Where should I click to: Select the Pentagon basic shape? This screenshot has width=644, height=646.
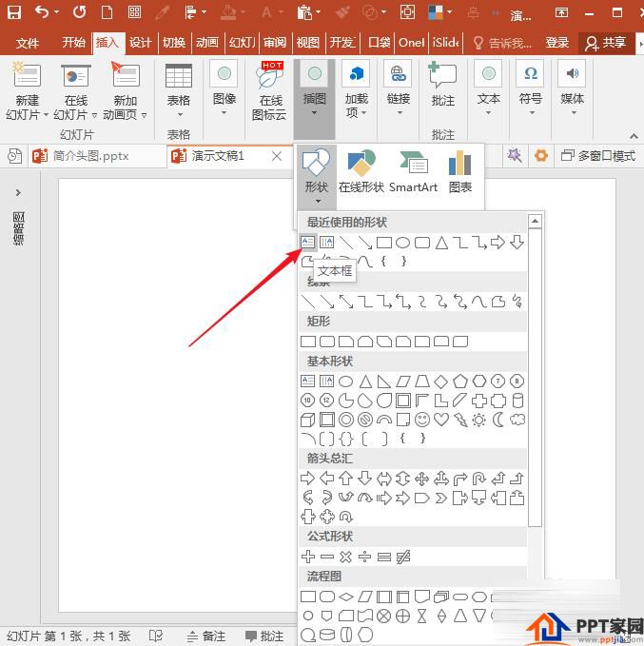[x=460, y=382]
